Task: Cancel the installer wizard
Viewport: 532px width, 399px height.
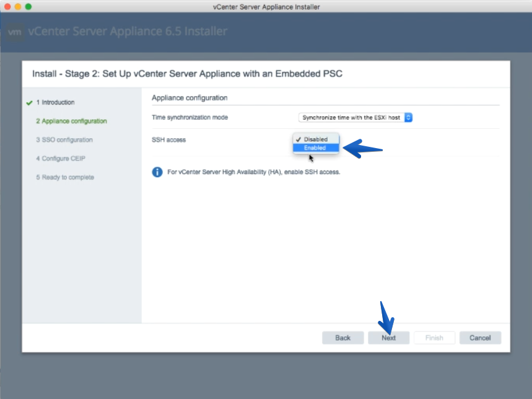Action: click(480, 338)
